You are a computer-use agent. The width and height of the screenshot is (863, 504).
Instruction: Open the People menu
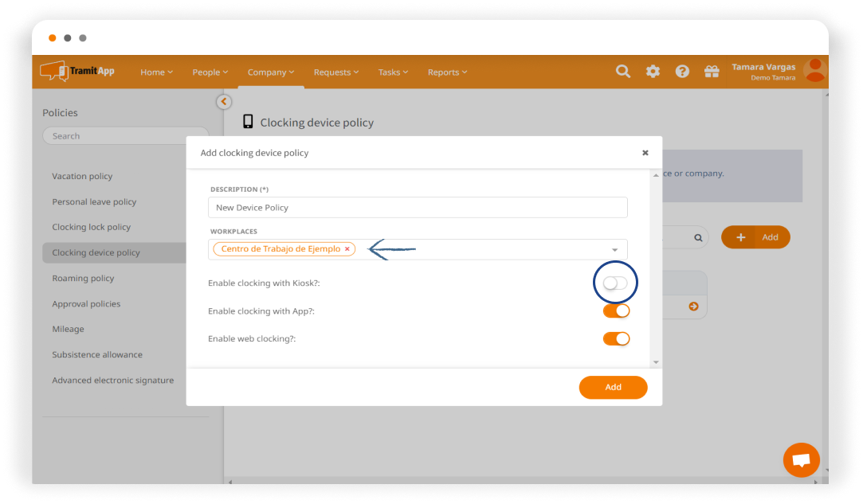coord(210,72)
